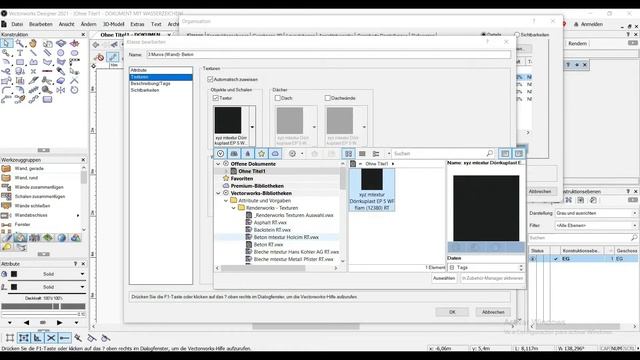Open the Ansicht menu
Screen dimensions: 640x360
(x=67, y=24)
